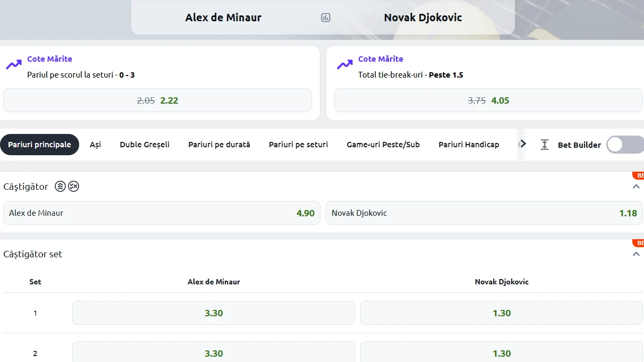Open match statistics icon between player names
Viewport: 644px width, 362px height.
[326, 18]
